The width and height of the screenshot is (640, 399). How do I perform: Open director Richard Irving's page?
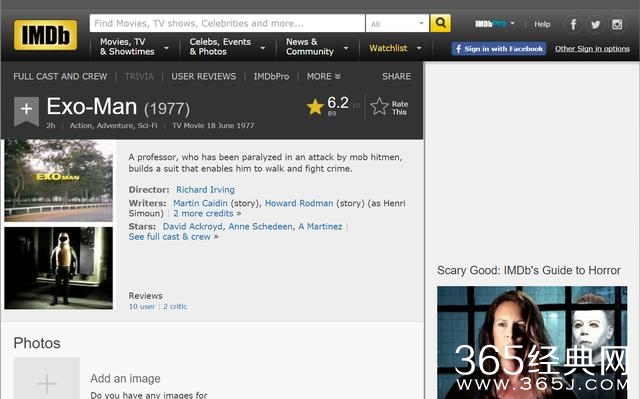click(x=205, y=190)
